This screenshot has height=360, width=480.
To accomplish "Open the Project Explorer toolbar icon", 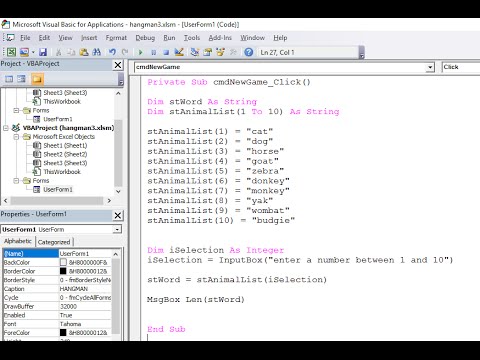I will pyautogui.click(x=195, y=52).
